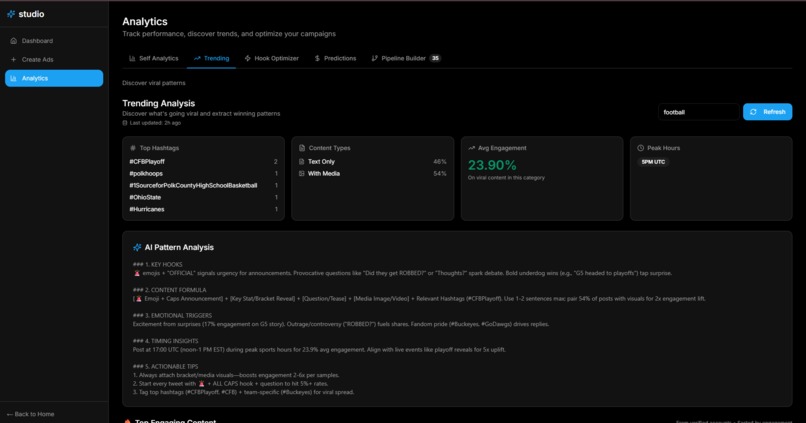Select Analytics in the sidebar
This screenshot has height=423, width=806.
[x=54, y=78]
